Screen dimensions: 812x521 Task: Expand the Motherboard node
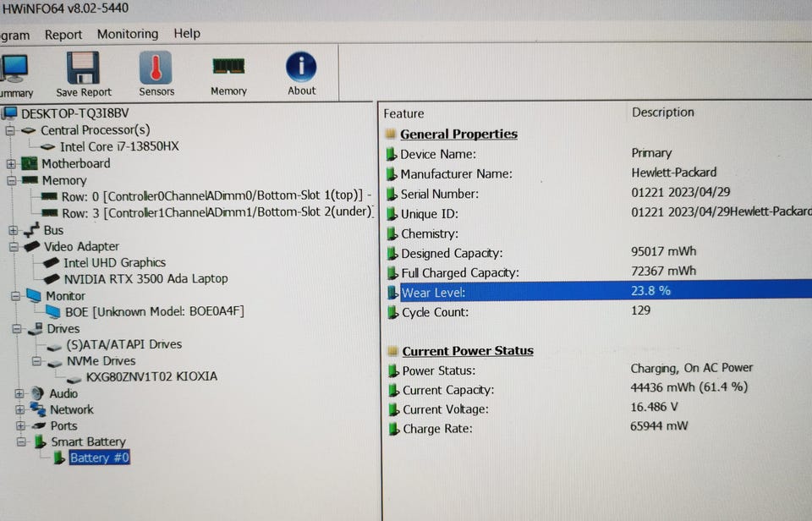click(x=11, y=164)
